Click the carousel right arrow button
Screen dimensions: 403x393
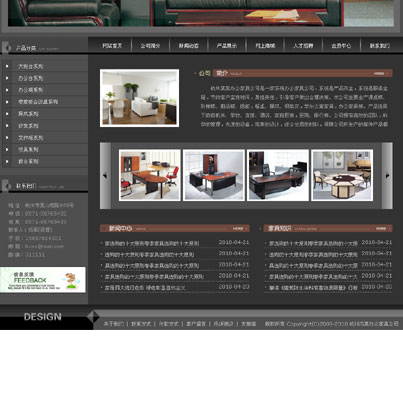(387, 176)
